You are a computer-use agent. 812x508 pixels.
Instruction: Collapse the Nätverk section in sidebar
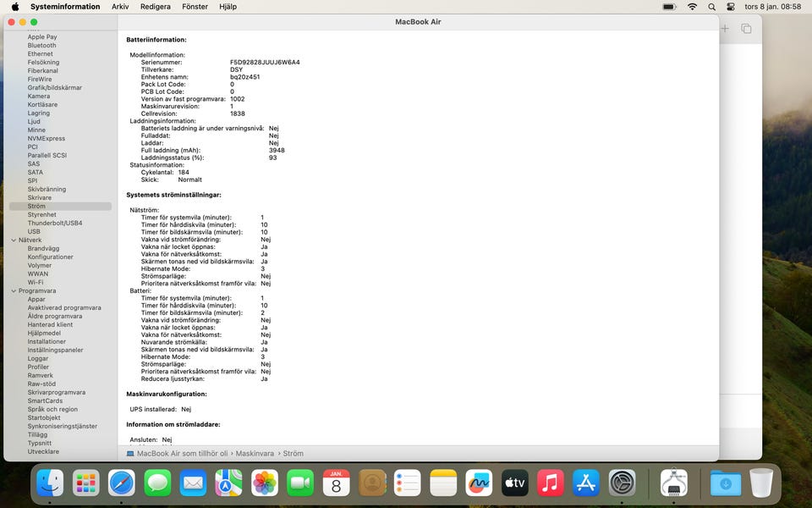(x=14, y=240)
